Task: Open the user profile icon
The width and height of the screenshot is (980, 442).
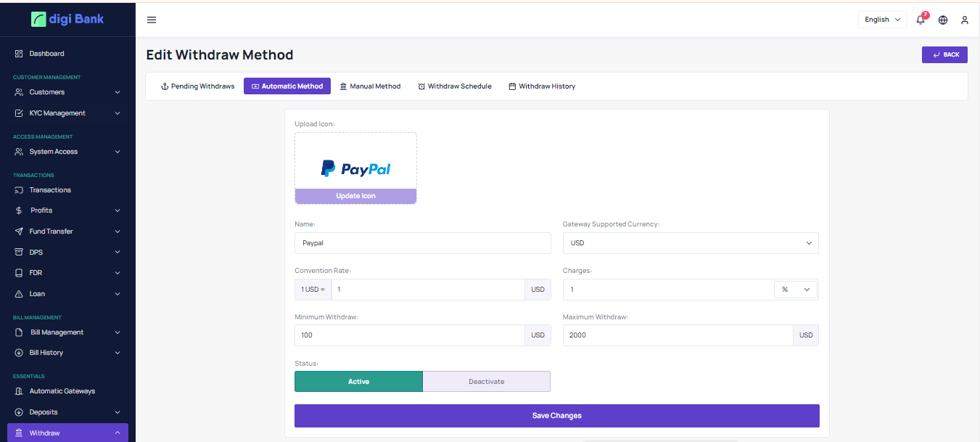Action: 965,20
